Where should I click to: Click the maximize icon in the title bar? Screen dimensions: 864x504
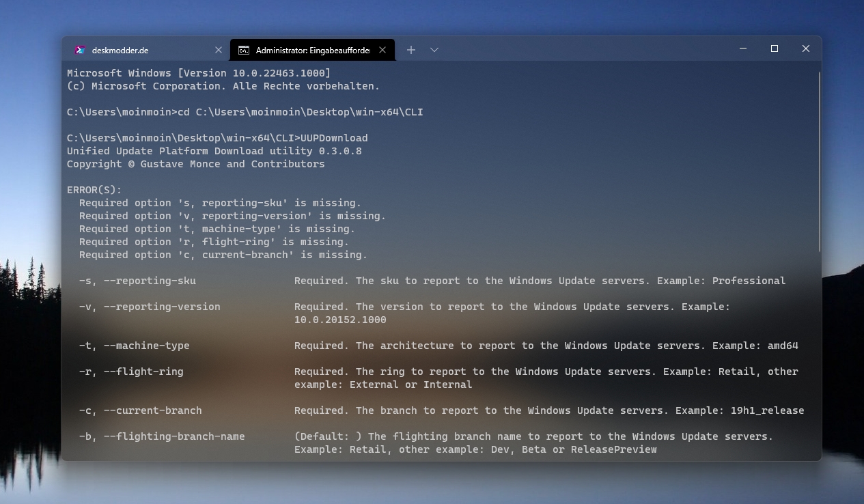tap(774, 48)
